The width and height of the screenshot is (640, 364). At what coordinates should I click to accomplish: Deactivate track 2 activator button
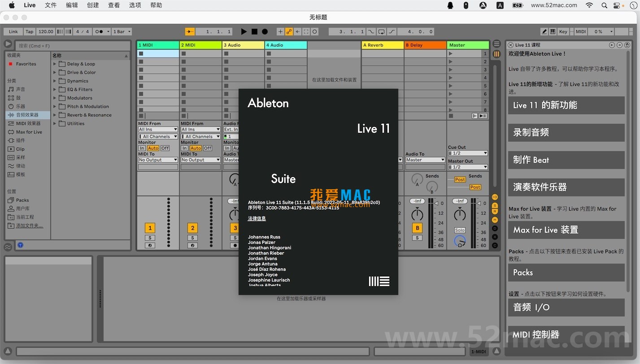tap(192, 228)
